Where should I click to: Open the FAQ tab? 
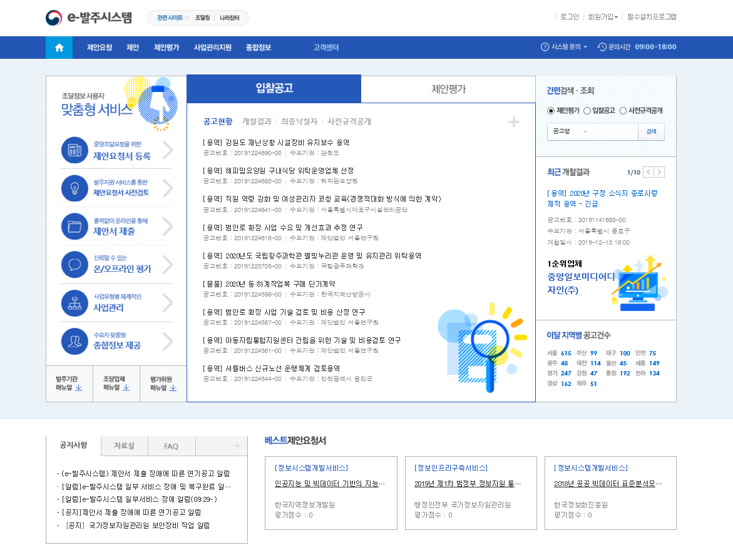[x=171, y=446]
